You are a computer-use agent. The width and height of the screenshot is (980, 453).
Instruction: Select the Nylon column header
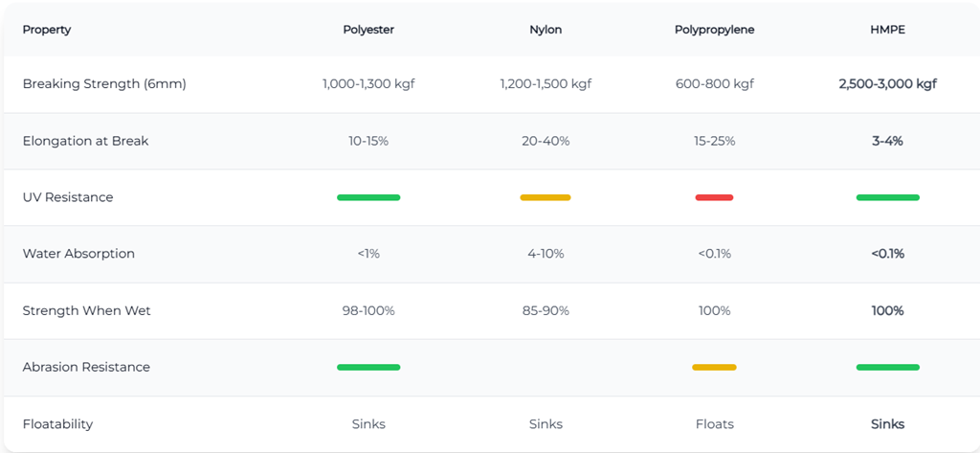pos(546,30)
